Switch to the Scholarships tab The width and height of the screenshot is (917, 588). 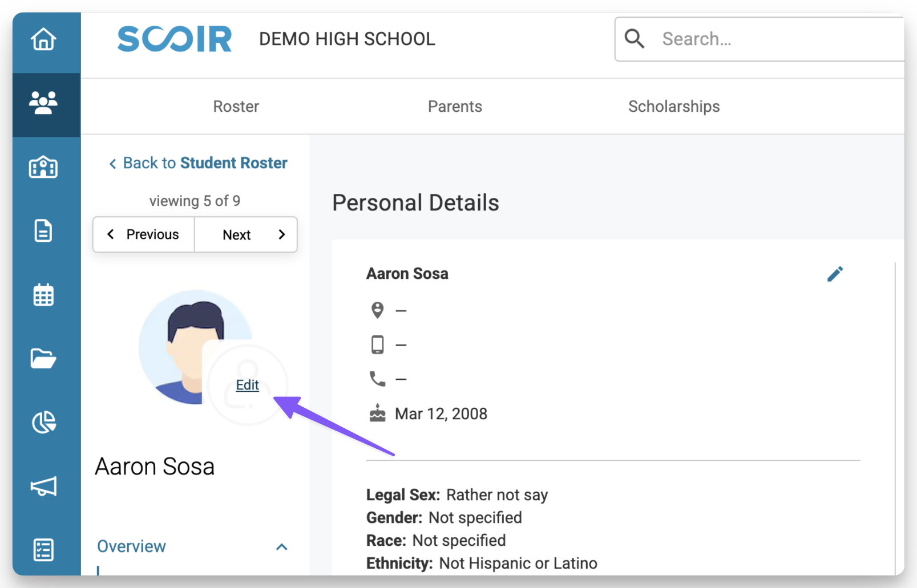[674, 107]
